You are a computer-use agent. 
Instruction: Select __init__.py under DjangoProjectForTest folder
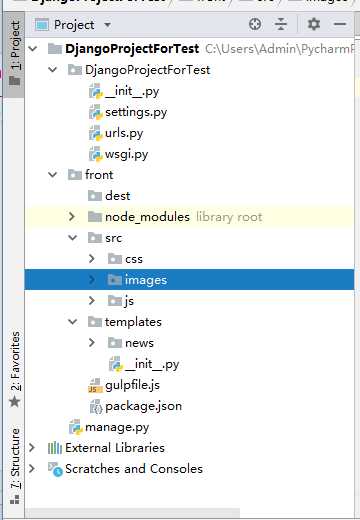[x=132, y=91]
